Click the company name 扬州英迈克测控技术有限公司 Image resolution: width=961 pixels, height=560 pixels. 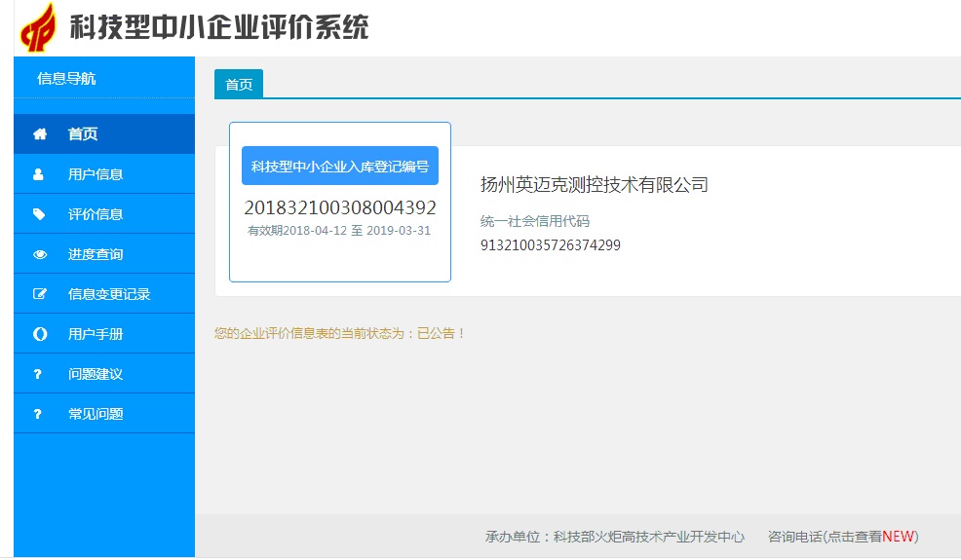(594, 185)
